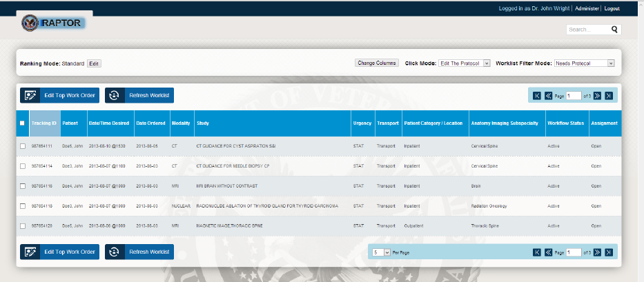Go to next page using pager above table
Image resolution: width=644 pixels, height=282 pixels.
pyautogui.click(x=597, y=96)
